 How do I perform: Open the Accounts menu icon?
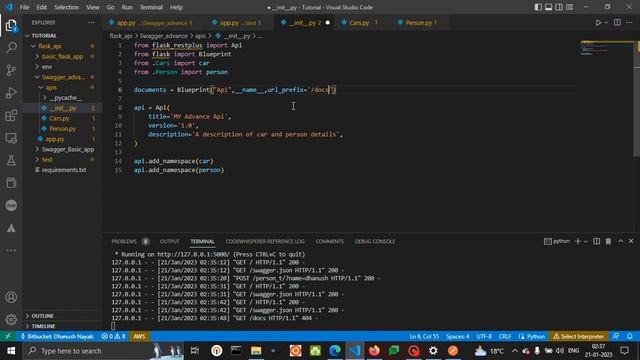pos(11,297)
